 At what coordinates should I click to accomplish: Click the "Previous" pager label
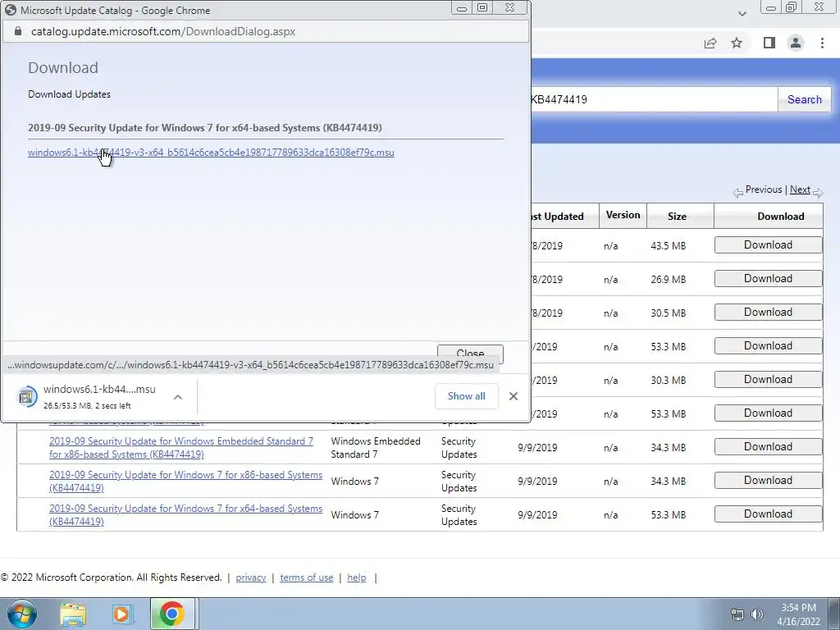coord(764,189)
